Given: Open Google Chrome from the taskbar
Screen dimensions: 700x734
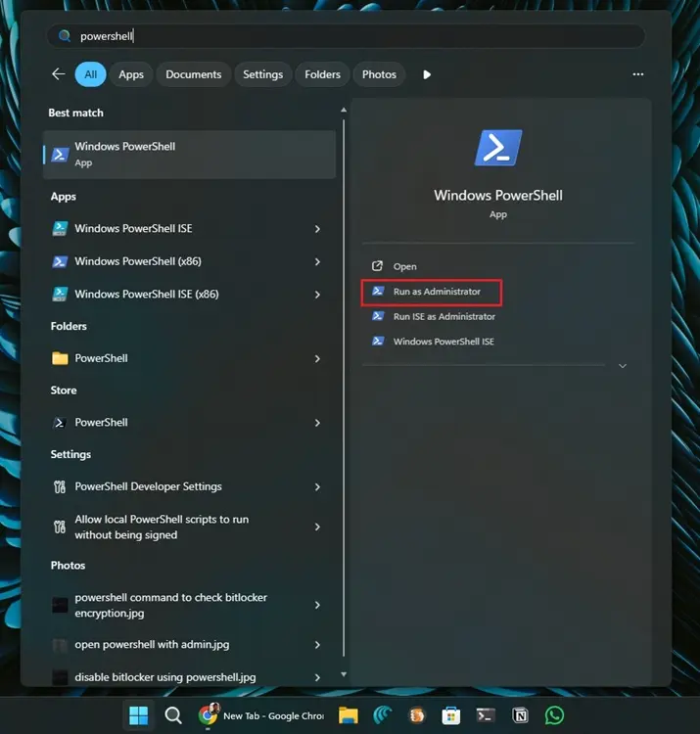Looking at the screenshot, I should (x=209, y=714).
